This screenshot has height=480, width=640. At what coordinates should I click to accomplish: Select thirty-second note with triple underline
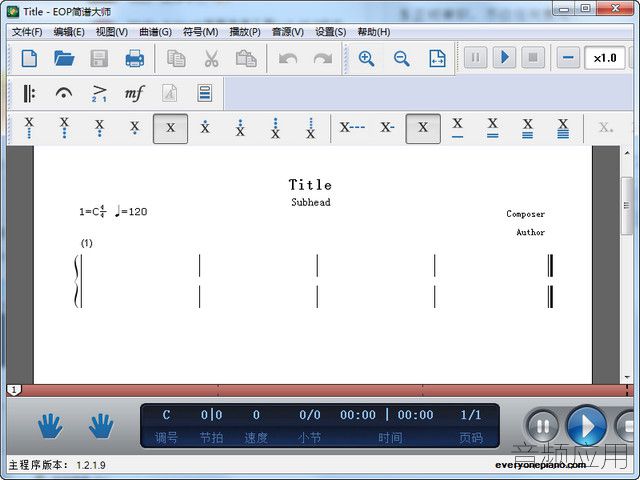(528, 128)
